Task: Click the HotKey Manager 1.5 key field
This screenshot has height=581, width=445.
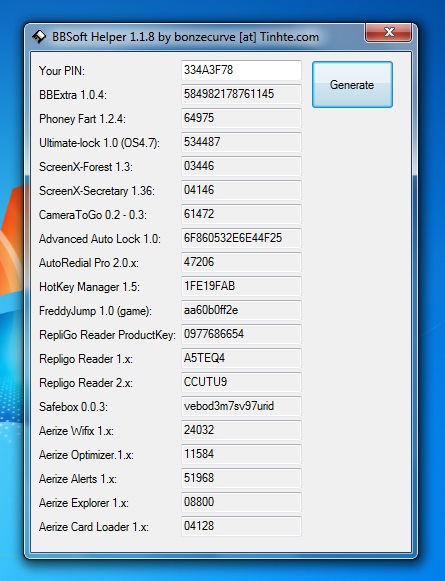Action: coord(241,286)
